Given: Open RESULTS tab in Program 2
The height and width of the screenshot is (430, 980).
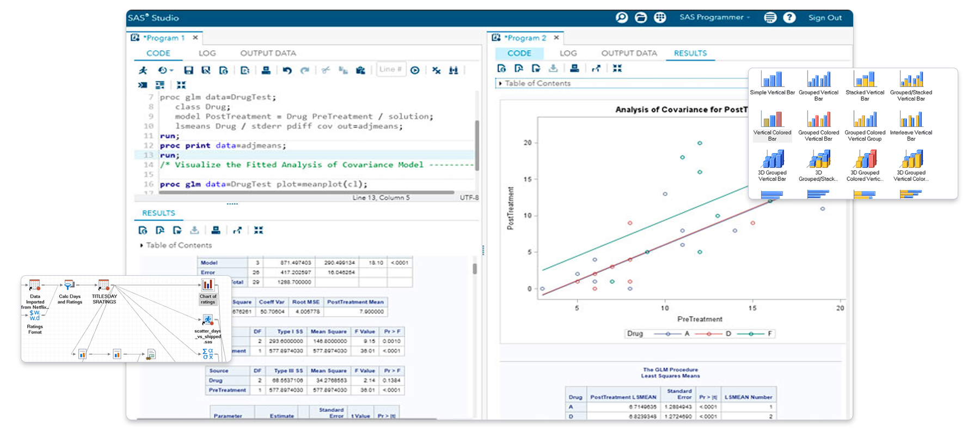Looking at the screenshot, I should (x=690, y=53).
